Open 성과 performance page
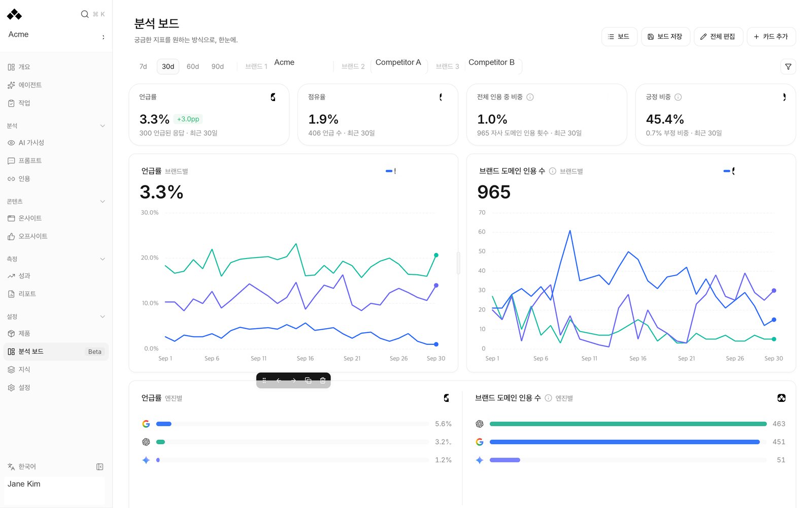812x508 pixels. 56,276
